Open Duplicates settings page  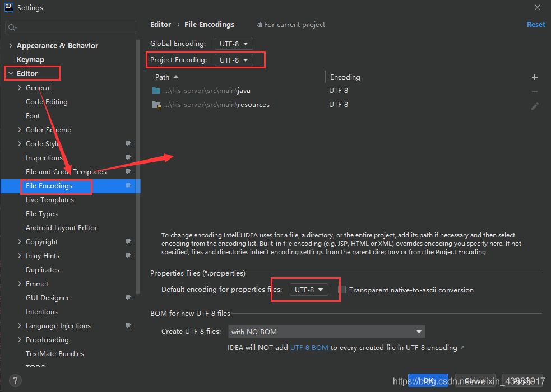[x=43, y=270]
